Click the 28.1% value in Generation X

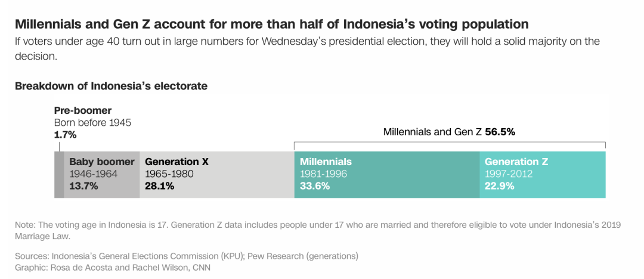pos(159,186)
